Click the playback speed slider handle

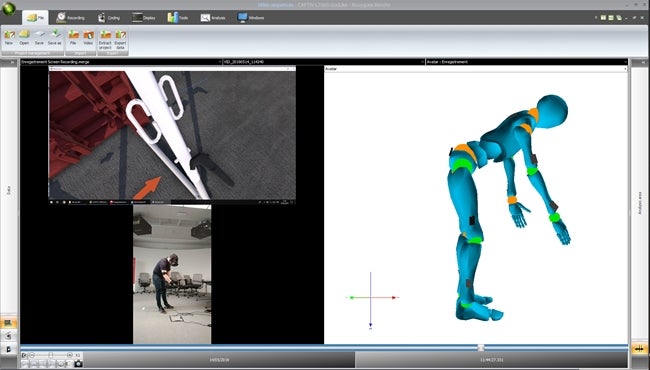51,355
